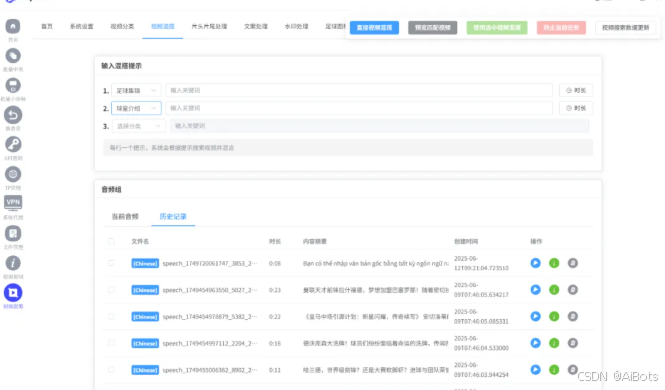Click the blue 直接视频混搭 button
665x390 pixels.
coord(374,28)
